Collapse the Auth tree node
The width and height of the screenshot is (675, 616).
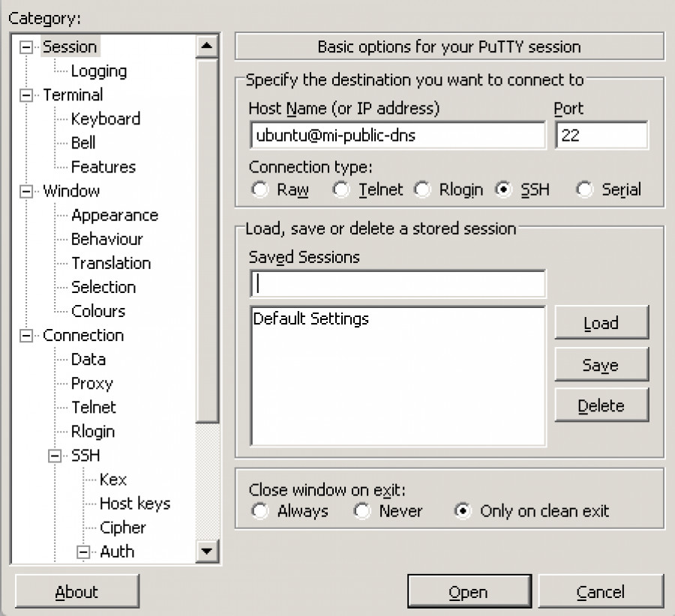pos(83,552)
